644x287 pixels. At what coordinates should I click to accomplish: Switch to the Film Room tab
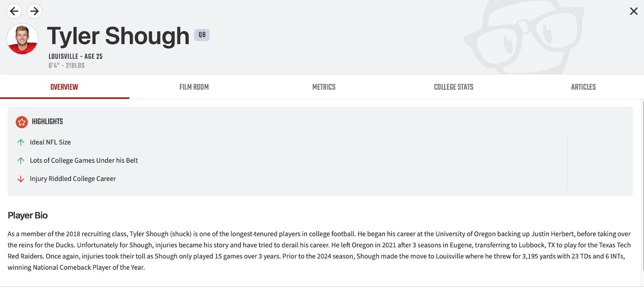click(194, 87)
